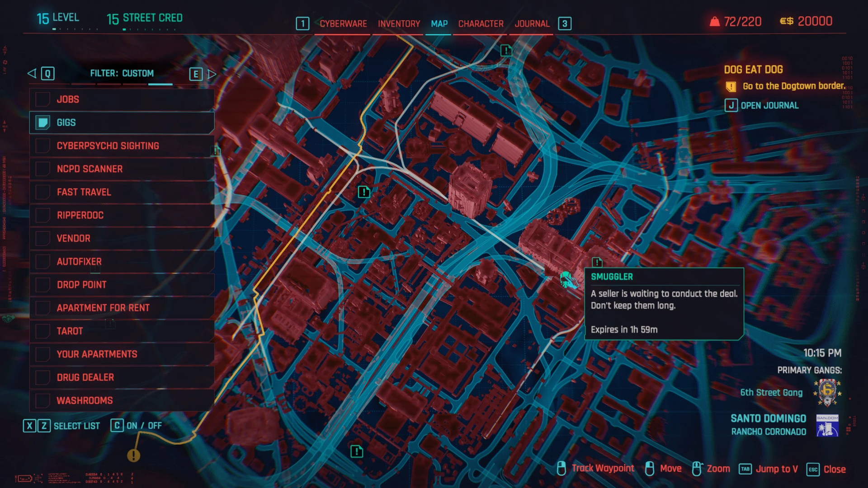
Task: Enable the Jobs filter checkbox
Action: 43,99
